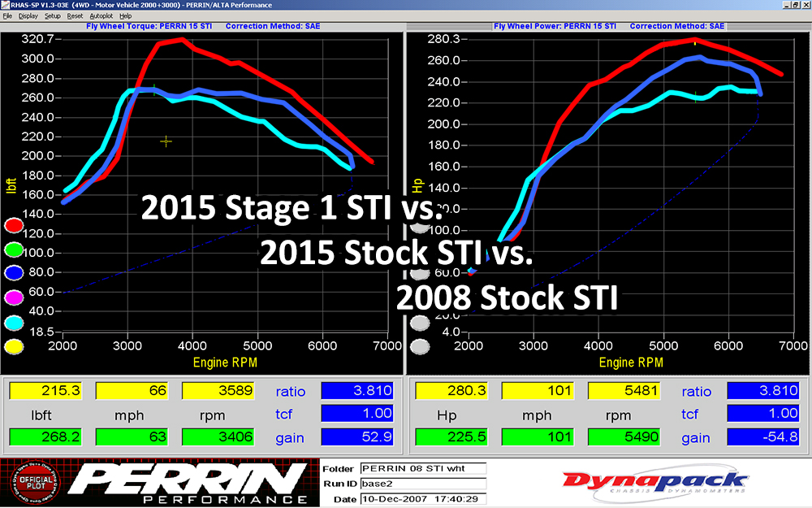Click the green power value 225.5

pyautogui.click(x=451, y=436)
